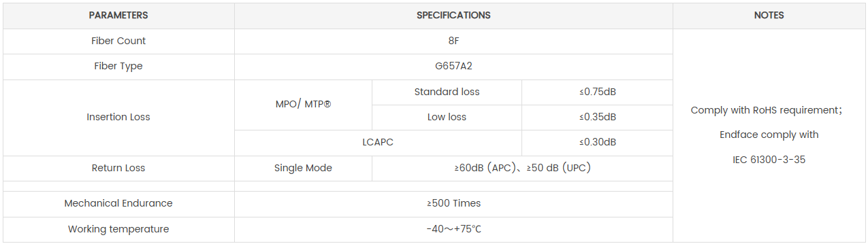The height and width of the screenshot is (246, 868).
Task: Click the SPECIFICATIONS column header
Action: pos(453,16)
